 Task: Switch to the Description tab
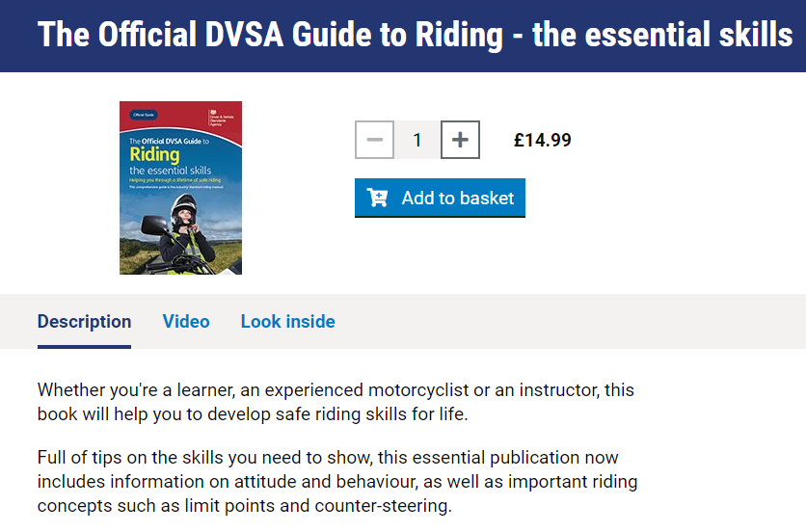[84, 321]
